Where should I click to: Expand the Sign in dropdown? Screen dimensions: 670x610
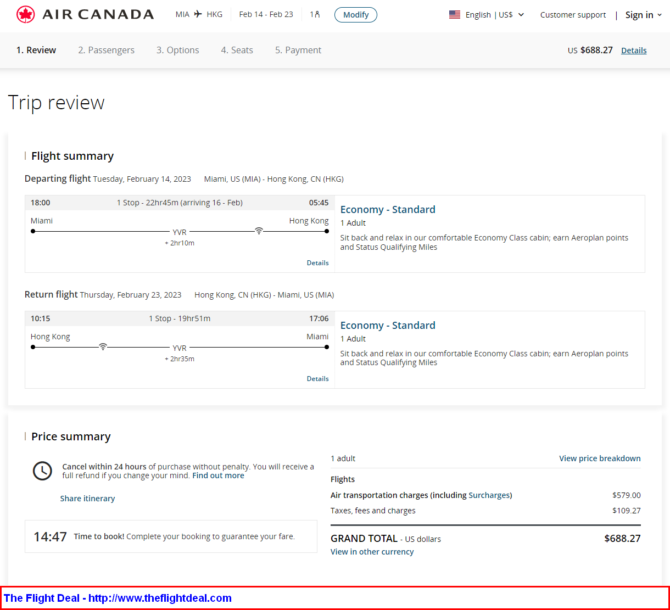point(644,15)
